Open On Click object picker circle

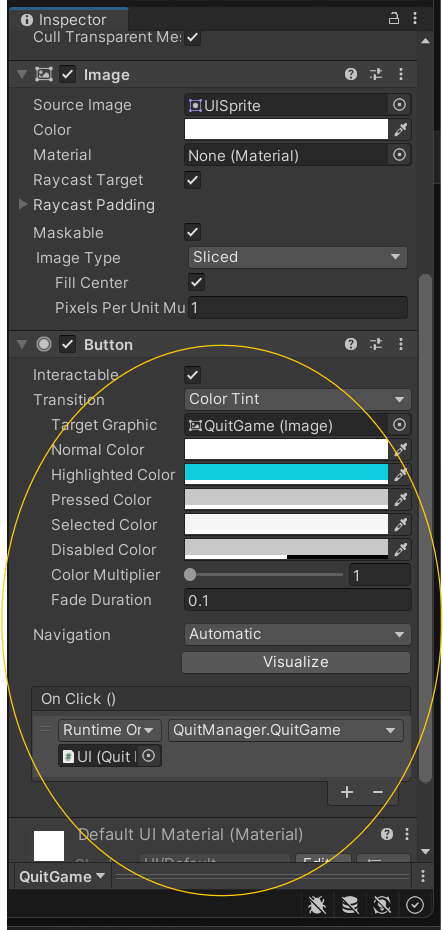[x=149, y=756]
